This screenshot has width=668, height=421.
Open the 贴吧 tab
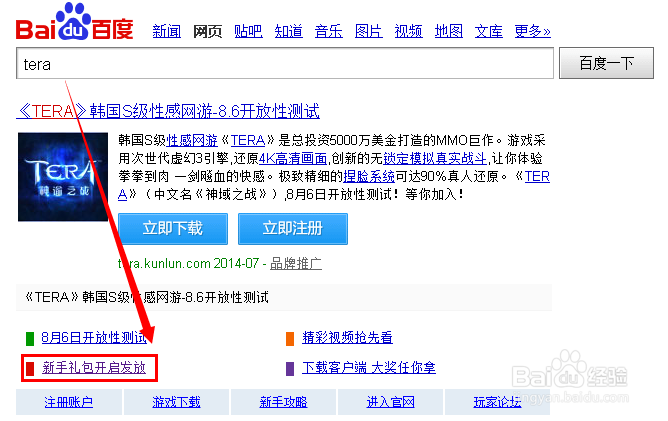click(248, 31)
